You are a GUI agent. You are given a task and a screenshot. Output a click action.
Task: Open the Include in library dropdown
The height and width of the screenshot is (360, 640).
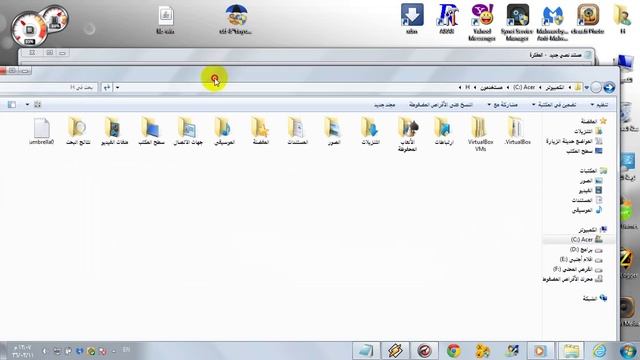click(x=554, y=105)
